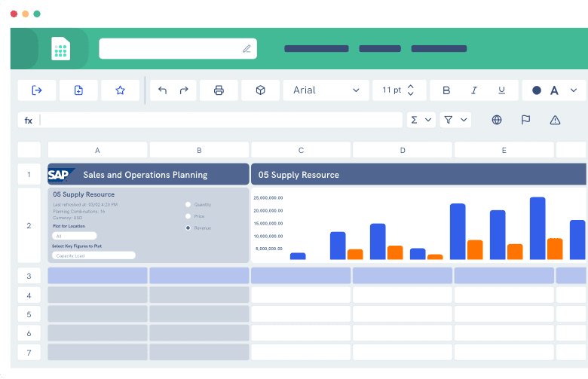Click the star favorite icon
The image size is (588, 379).
(x=120, y=90)
